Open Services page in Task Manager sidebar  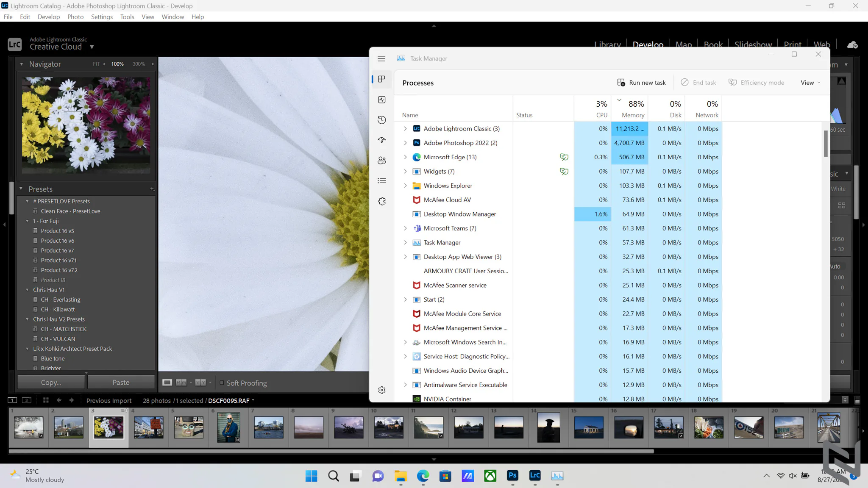click(382, 201)
